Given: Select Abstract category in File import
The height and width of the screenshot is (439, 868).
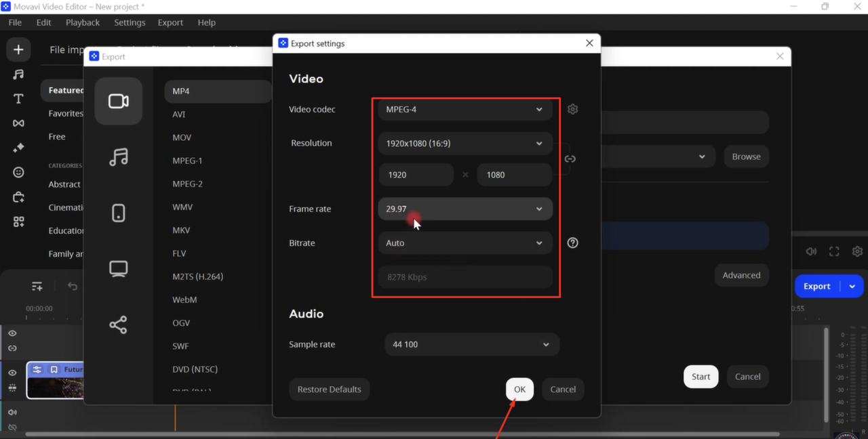Looking at the screenshot, I should pos(64,184).
